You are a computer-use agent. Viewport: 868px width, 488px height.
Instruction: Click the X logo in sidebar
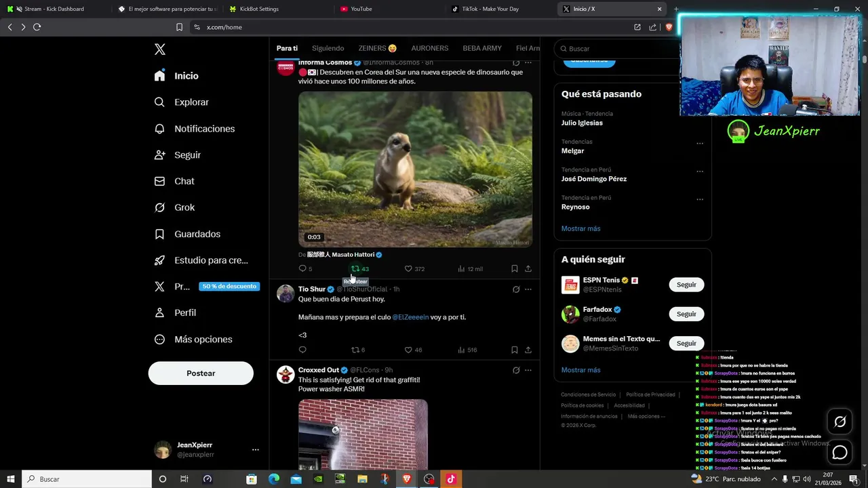click(x=160, y=49)
